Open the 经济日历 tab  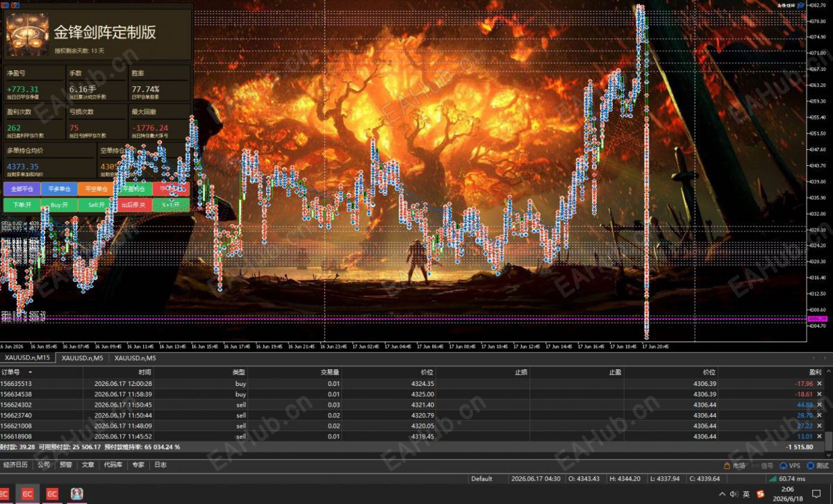[x=15, y=464]
